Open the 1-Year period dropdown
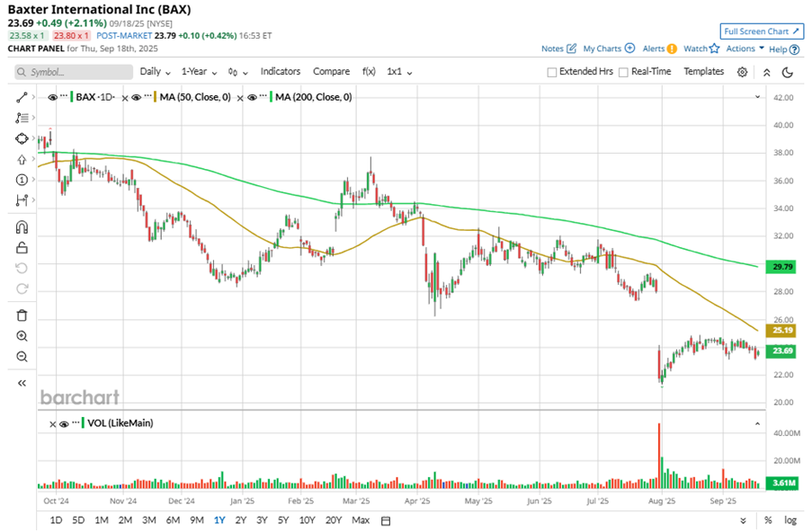The width and height of the screenshot is (812, 532). point(199,72)
